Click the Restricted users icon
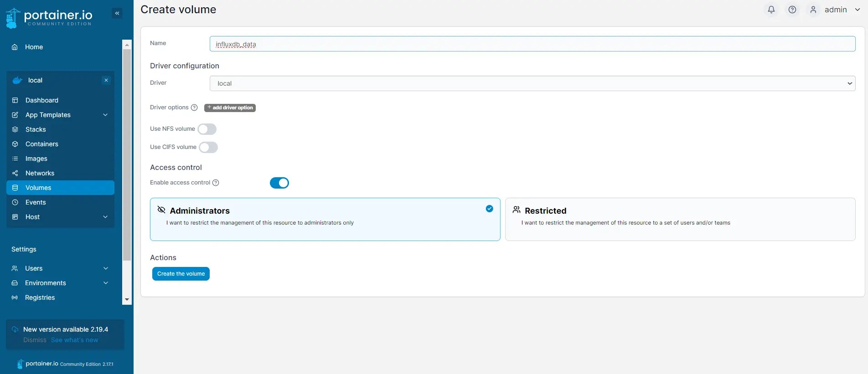Screen dimensions: 868x374 pyautogui.click(x=517, y=210)
